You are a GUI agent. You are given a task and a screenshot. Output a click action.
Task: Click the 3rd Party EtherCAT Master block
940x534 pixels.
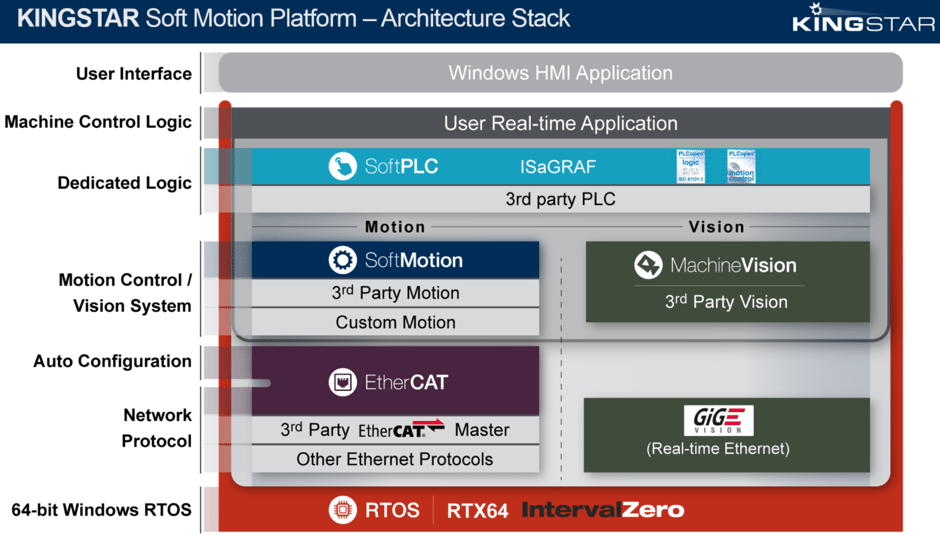click(395, 430)
